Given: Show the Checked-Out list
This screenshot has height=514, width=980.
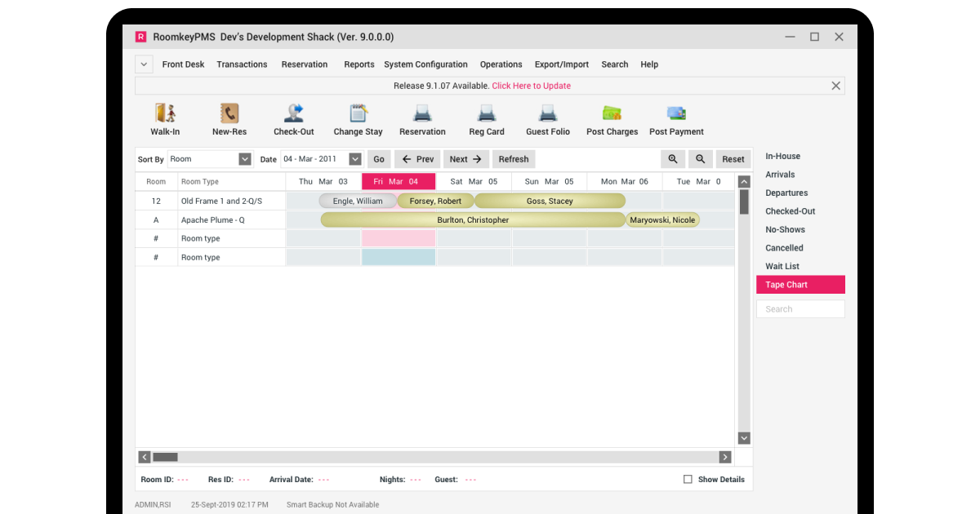Looking at the screenshot, I should click(x=790, y=211).
